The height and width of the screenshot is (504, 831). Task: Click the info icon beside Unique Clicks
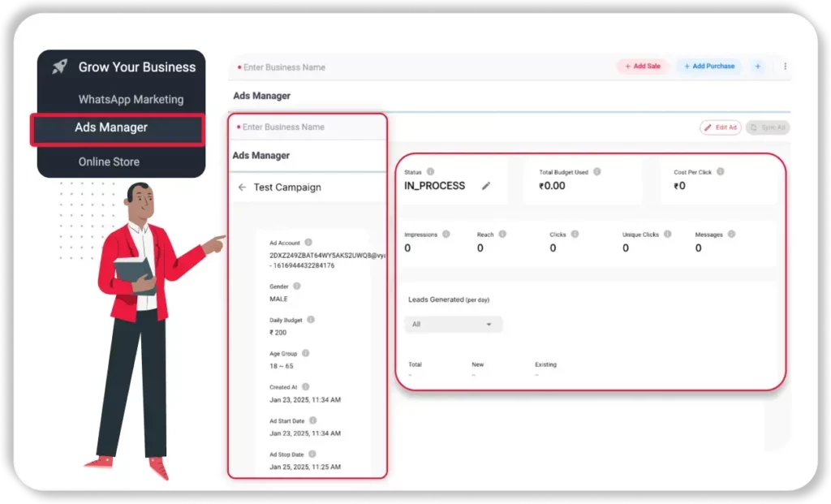tap(668, 235)
